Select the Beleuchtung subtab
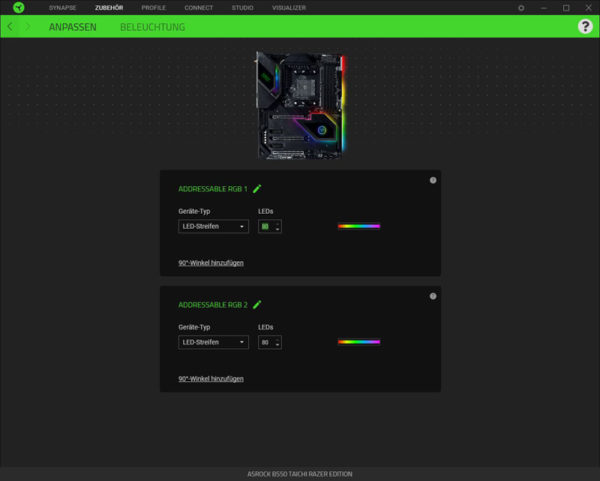Screen dimensions: 600x481 click(152, 27)
